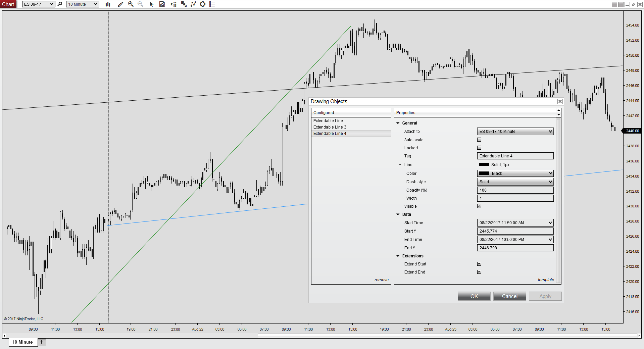Open the Dash style dropdown
The width and height of the screenshot is (644, 349).
pos(515,182)
